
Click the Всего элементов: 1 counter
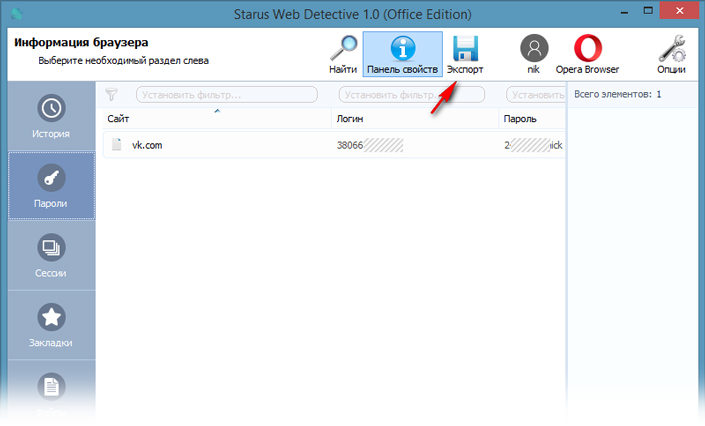(x=617, y=94)
